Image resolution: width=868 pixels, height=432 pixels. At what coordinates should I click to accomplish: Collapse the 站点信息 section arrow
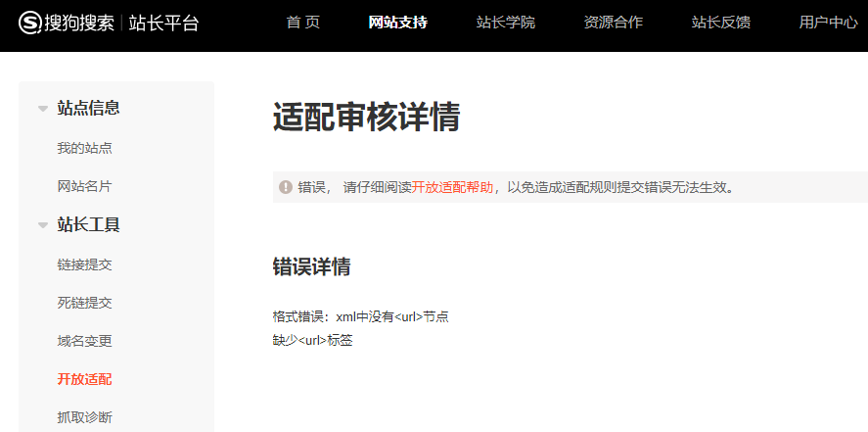coord(43,109)
